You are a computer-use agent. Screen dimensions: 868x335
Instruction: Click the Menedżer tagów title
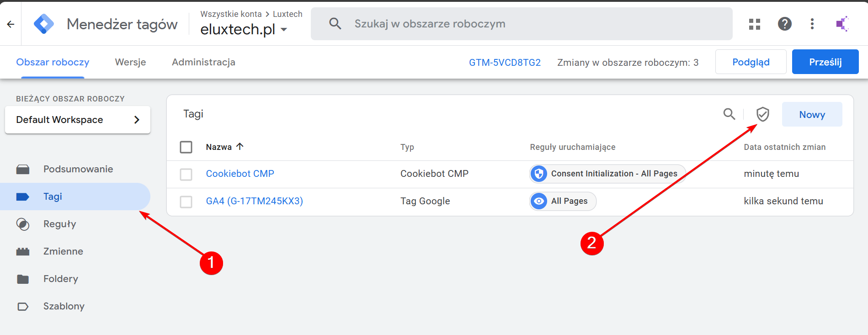(x=122, y=24)
